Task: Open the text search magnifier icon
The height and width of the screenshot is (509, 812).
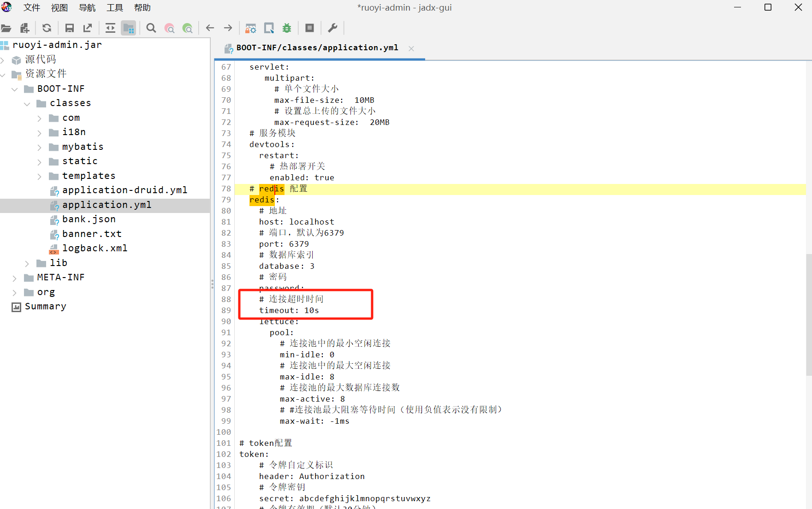Action: (151, 28)
